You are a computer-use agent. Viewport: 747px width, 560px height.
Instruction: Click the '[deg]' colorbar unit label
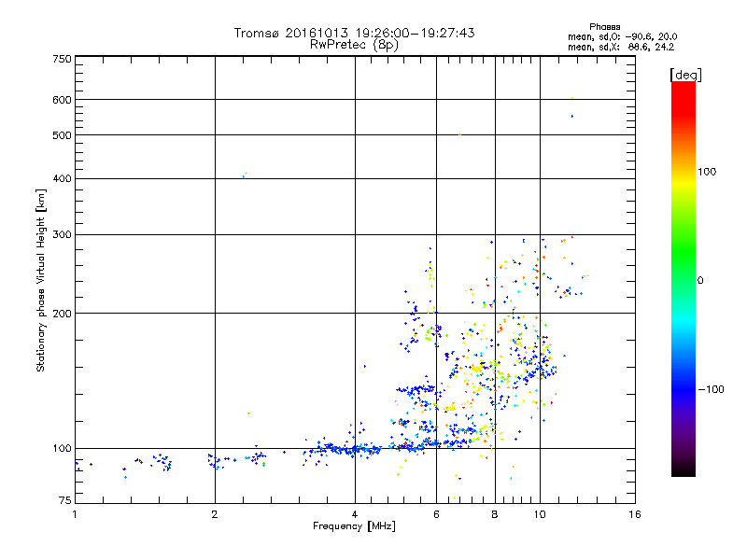pos(685,75)
